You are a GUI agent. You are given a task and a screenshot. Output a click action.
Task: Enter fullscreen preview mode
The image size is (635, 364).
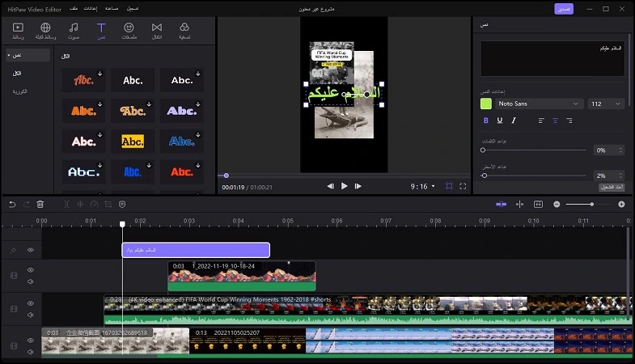463,186
